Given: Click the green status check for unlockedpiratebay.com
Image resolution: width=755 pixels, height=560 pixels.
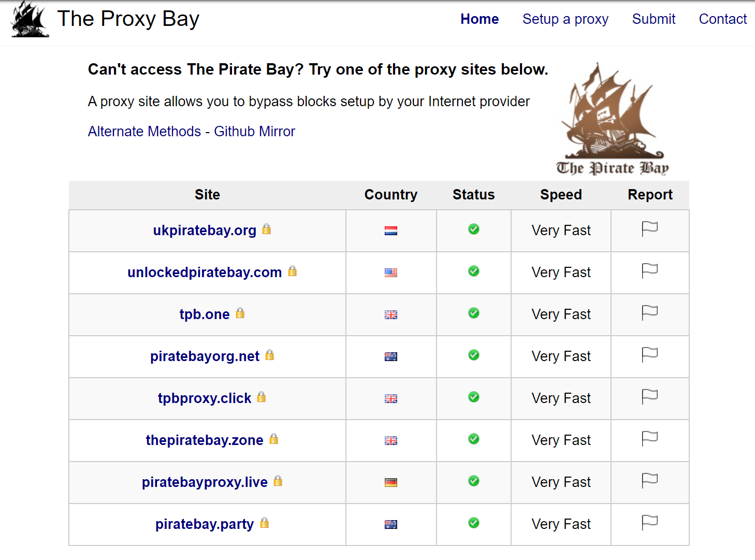Looking at the screenshot, I should tap(473, 271).
